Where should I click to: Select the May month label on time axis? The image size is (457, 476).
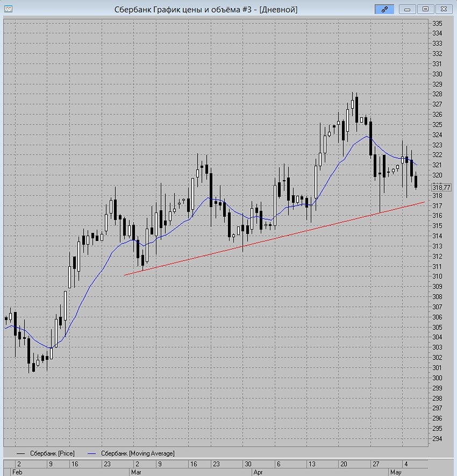(x=396, y=472)
